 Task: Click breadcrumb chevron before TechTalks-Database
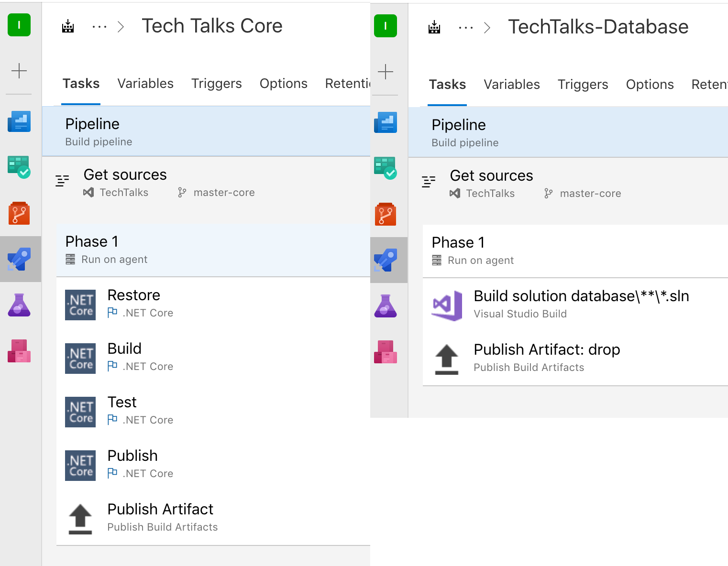(487, 28)
